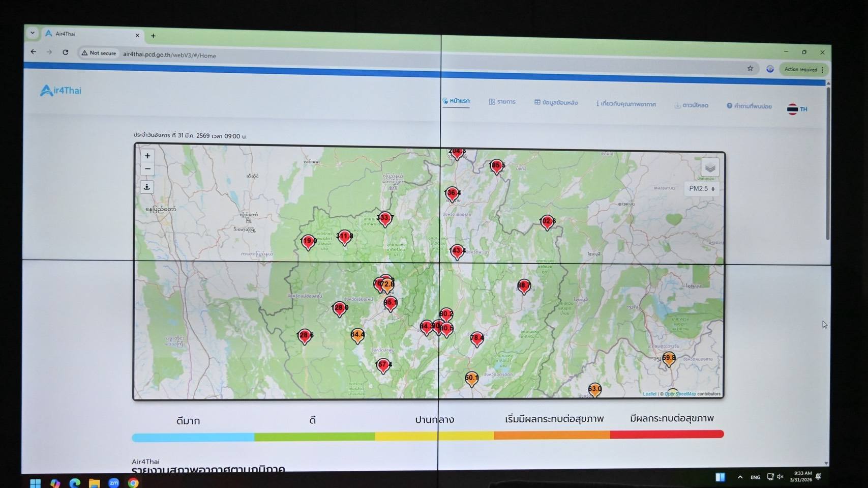Open the รายการ menu item
This screenshot has width=868, height=488.
click(x=502, y=102)
